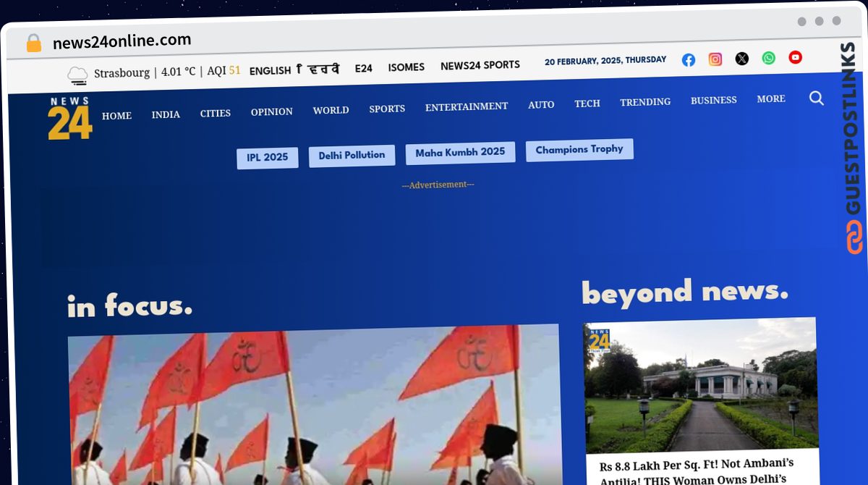Viewport: 868px width, 485px height.
Task: Open the E24 link
Action: click(364, 68)
